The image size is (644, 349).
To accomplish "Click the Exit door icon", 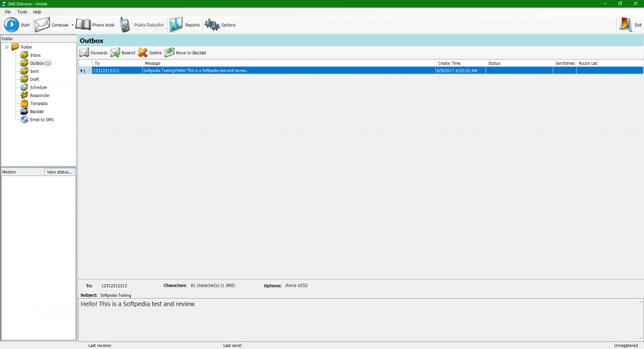I will [x=626, y=25].
